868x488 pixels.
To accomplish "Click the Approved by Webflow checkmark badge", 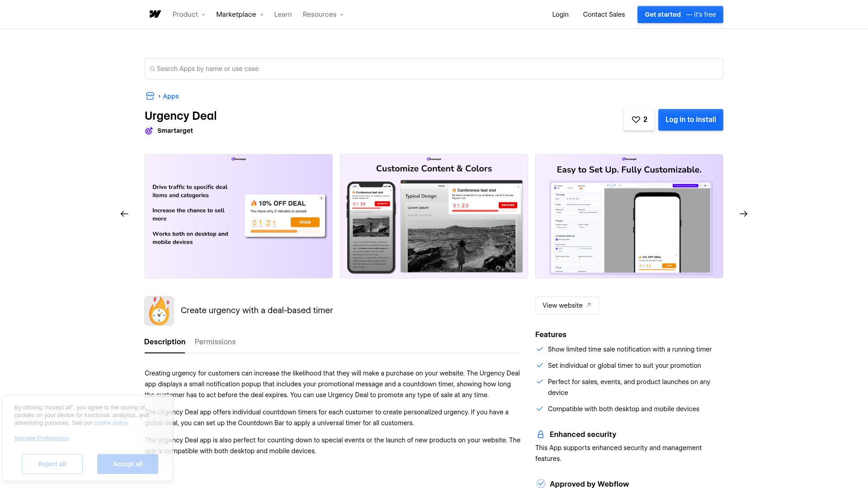I will [x=541, y=483].
